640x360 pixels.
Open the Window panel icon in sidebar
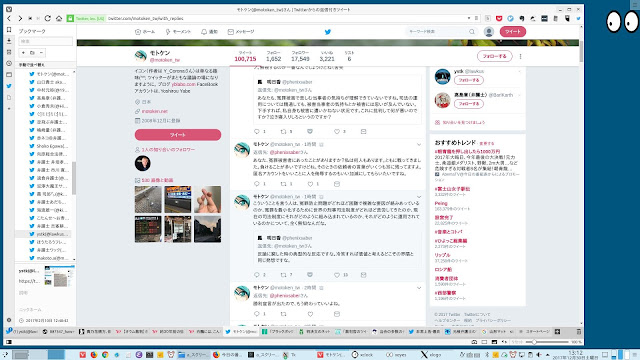(x=9, y=75)
